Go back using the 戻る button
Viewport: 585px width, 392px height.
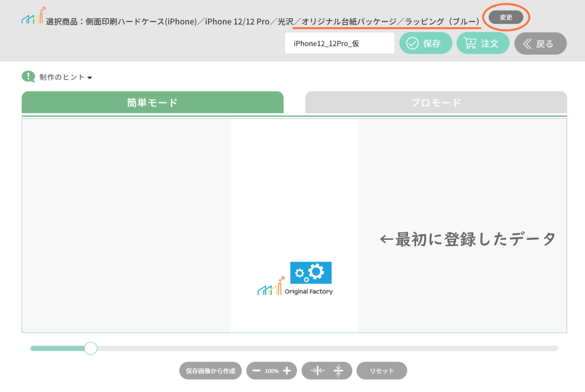(540, 44)
